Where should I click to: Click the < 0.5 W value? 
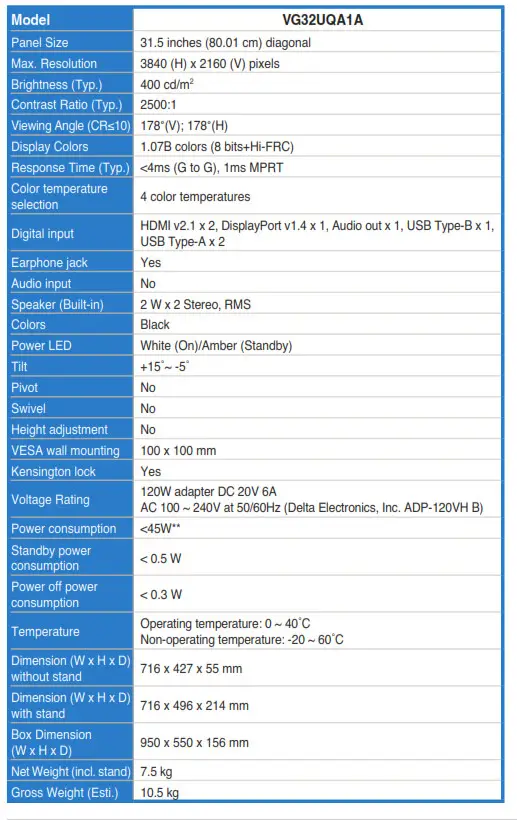[160, 559]
